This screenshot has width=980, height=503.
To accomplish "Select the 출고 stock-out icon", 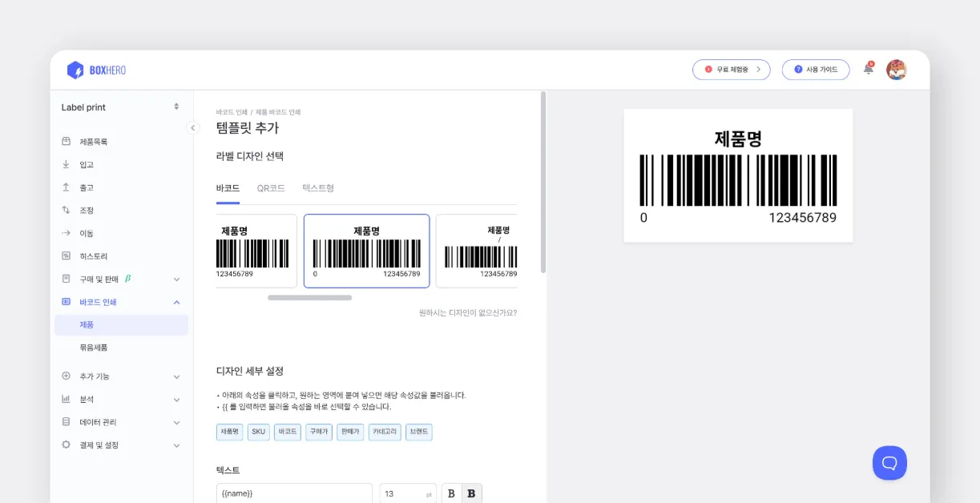I will [x=65, y=187].
